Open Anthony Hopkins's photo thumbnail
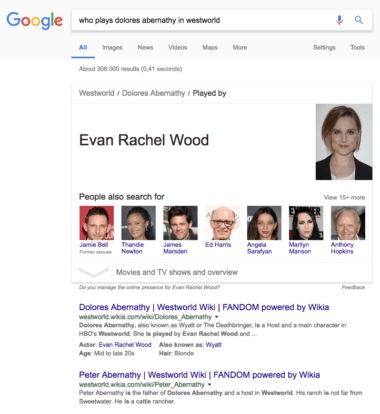 click(348, 223)
